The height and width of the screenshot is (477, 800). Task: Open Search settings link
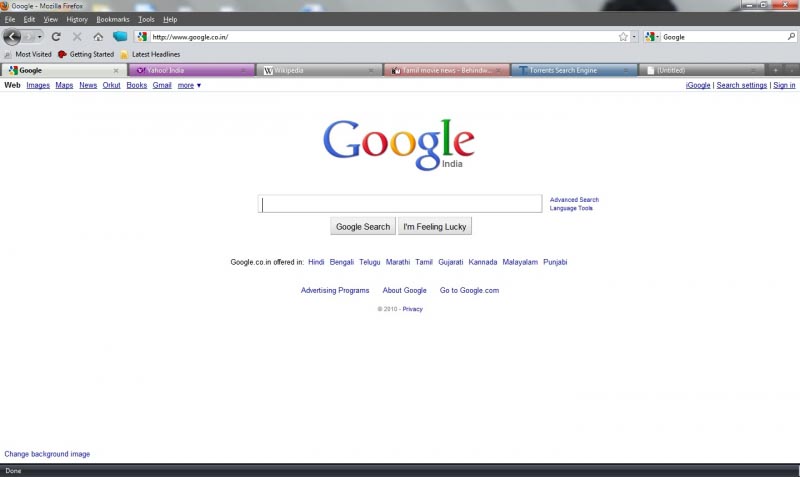coord(741,85)
